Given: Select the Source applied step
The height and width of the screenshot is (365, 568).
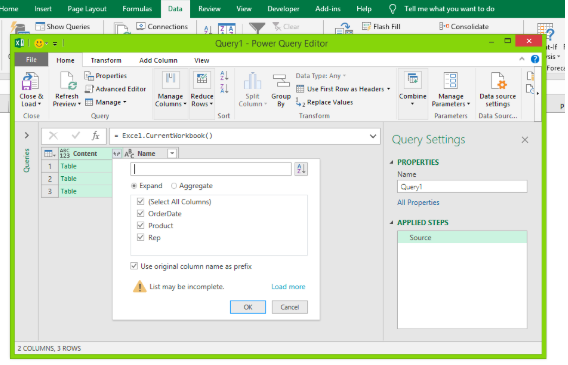Looking at the screenshot, I should pos(462,238).
